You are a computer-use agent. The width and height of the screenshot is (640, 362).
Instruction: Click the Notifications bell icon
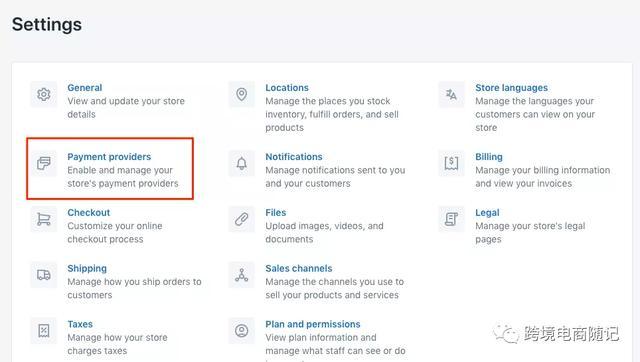(242, 163)
